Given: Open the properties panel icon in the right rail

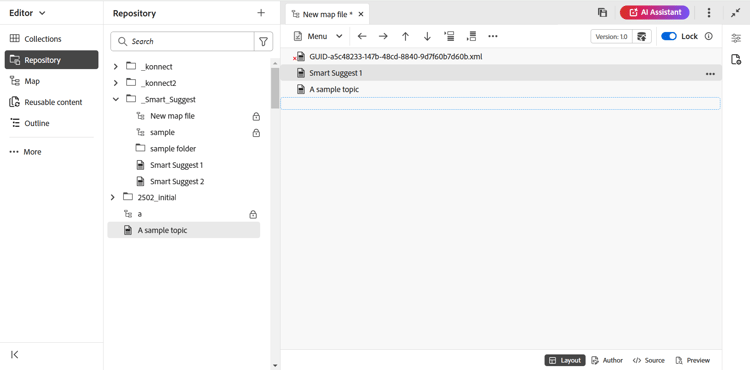Looking at the screenshot, I should 736,39.
